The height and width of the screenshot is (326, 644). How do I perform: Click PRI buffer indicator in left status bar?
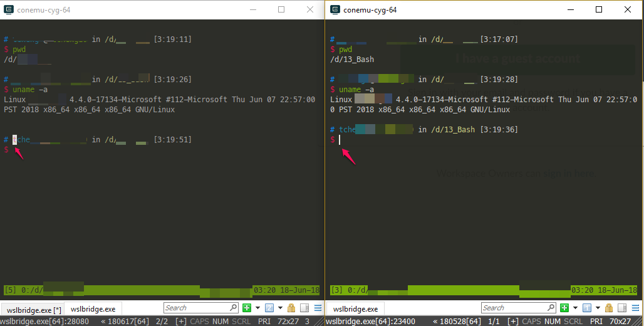pyautogui.click(x=264, y=322)
